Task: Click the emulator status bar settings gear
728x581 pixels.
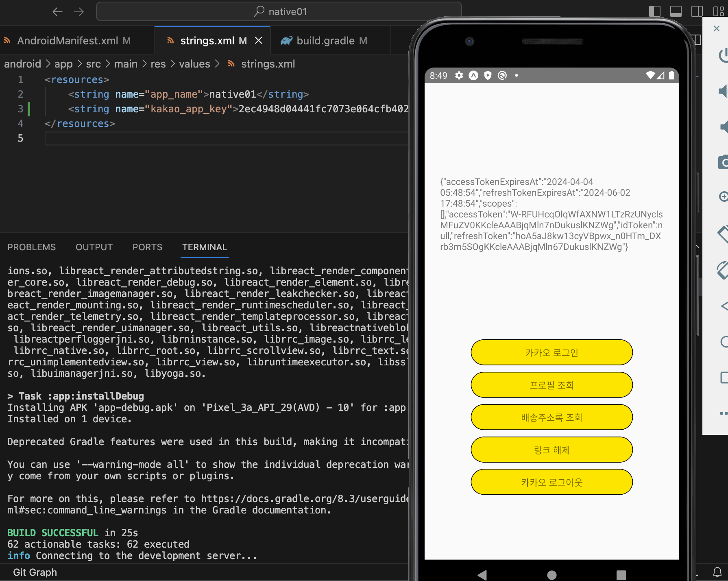Action: click(x=459, y=75)
